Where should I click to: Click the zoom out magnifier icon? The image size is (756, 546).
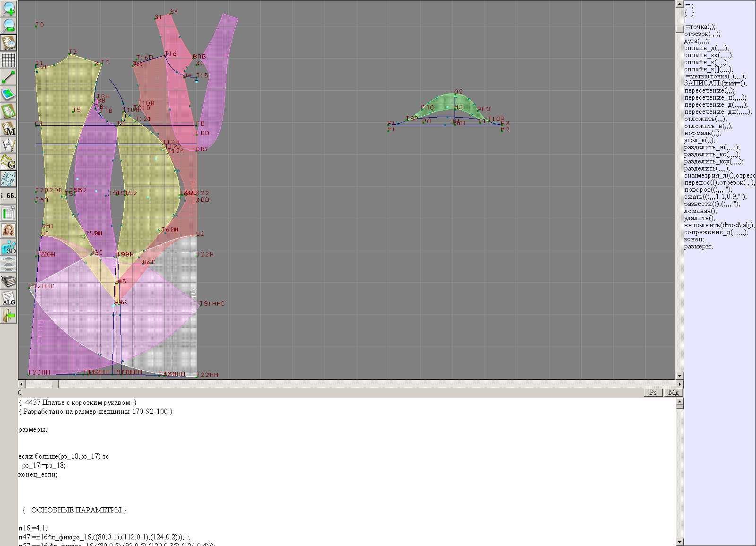coord(9,26)
